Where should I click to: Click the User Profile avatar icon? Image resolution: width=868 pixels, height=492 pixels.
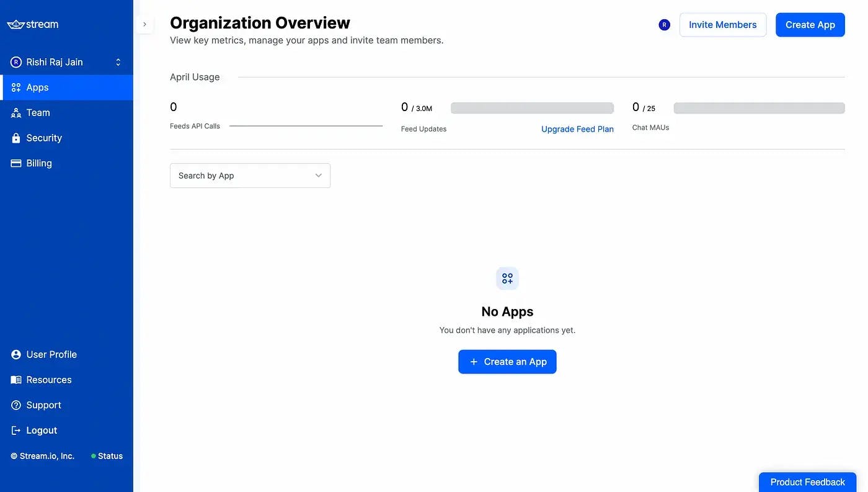click(x=16, y=355)
